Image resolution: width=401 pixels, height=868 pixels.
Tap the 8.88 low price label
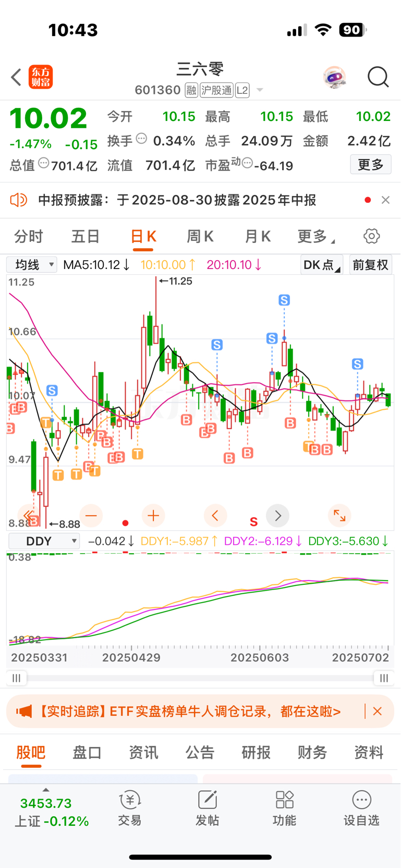[65, 524]
